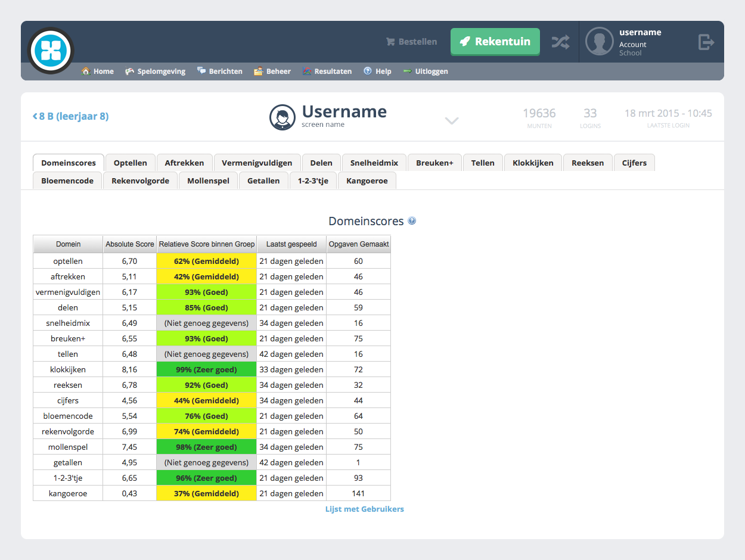Select the Domeinscores tab
The width and height of the screenshot is (745, 560).
pos(69,163)
